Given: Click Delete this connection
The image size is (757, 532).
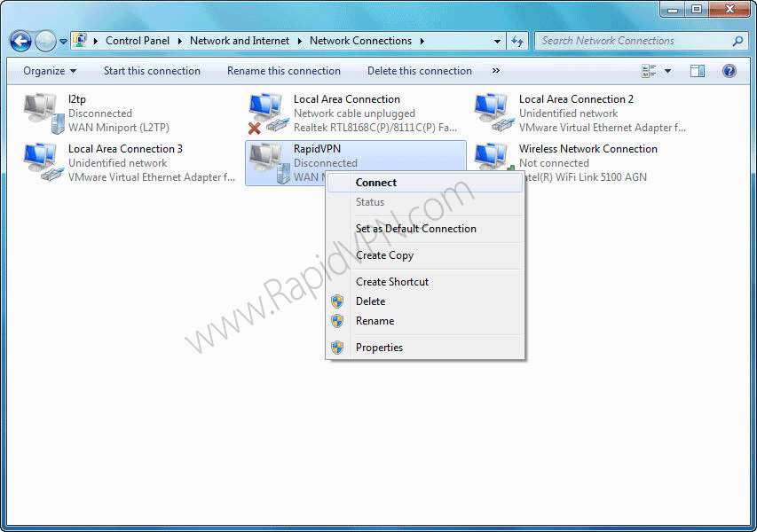Looking at the screenshot, I should [x=420, y=71].
